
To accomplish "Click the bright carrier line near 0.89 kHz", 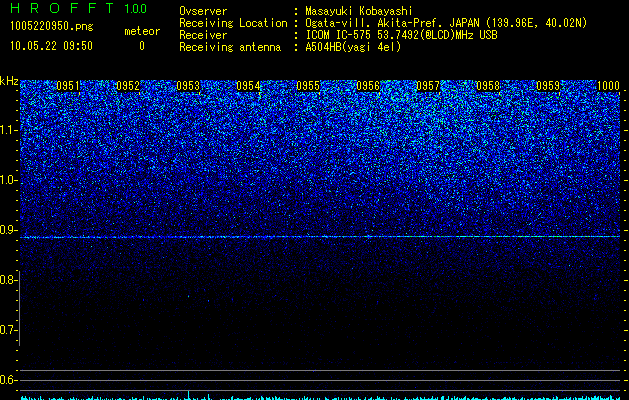I will [x=320, y=237].
